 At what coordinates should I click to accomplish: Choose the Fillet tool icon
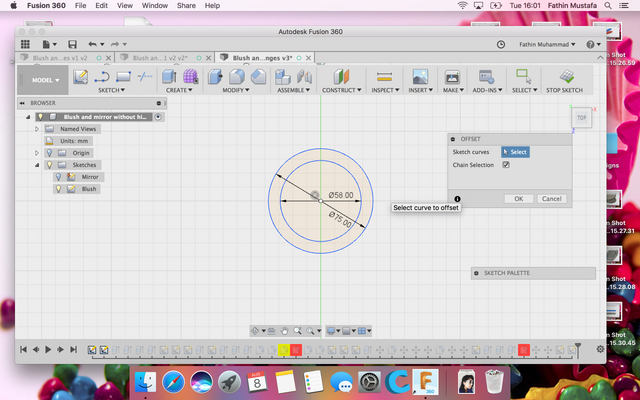point(237,76)
